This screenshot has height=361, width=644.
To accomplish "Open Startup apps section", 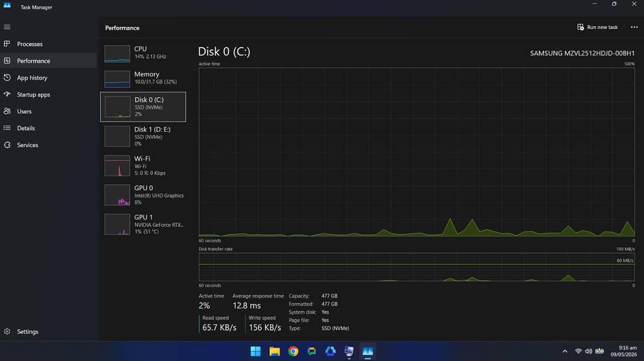I will click(48, 94).
